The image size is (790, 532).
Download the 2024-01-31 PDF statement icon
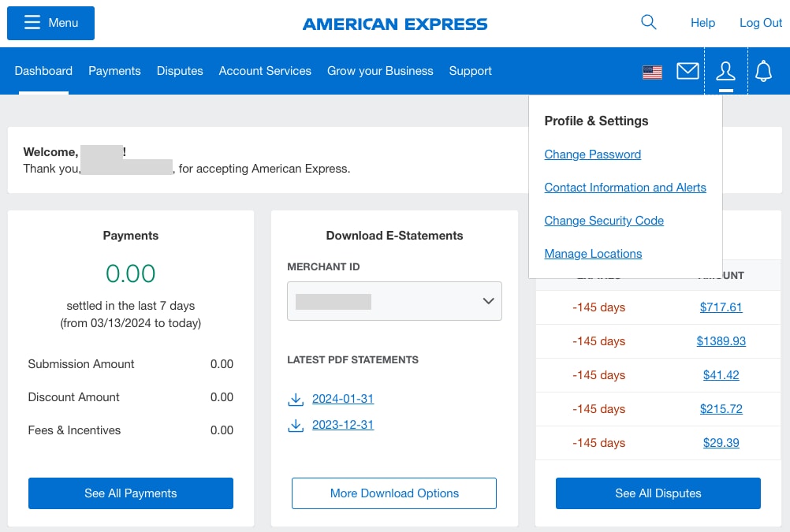(295, 399)
